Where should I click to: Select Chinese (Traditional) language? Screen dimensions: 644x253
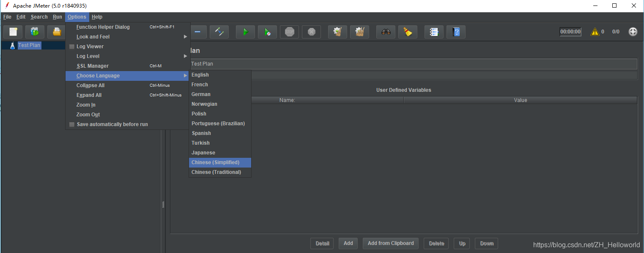point(220,172)
